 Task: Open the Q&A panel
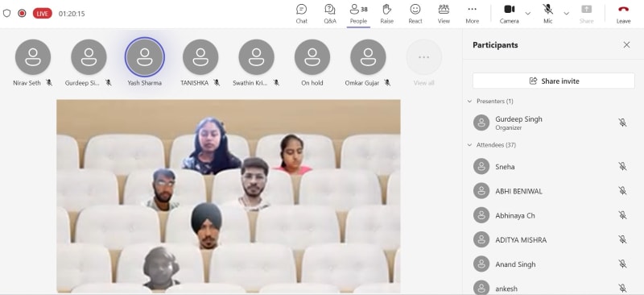(330, 14)
